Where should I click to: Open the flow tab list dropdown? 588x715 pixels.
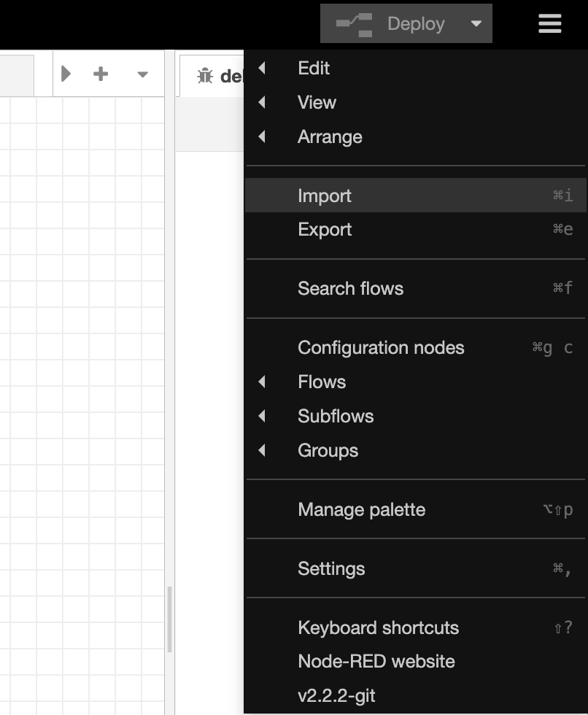pyautogui.click(x=143, y=74)
